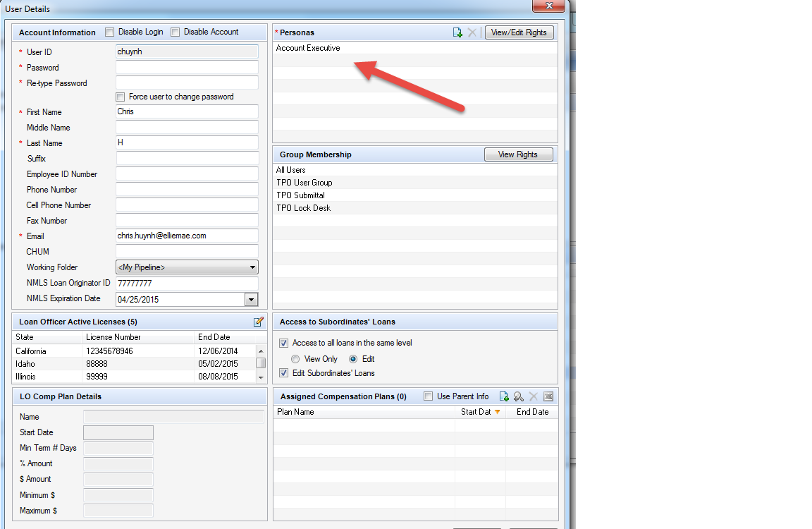Select the Account Executive persona

308,48
